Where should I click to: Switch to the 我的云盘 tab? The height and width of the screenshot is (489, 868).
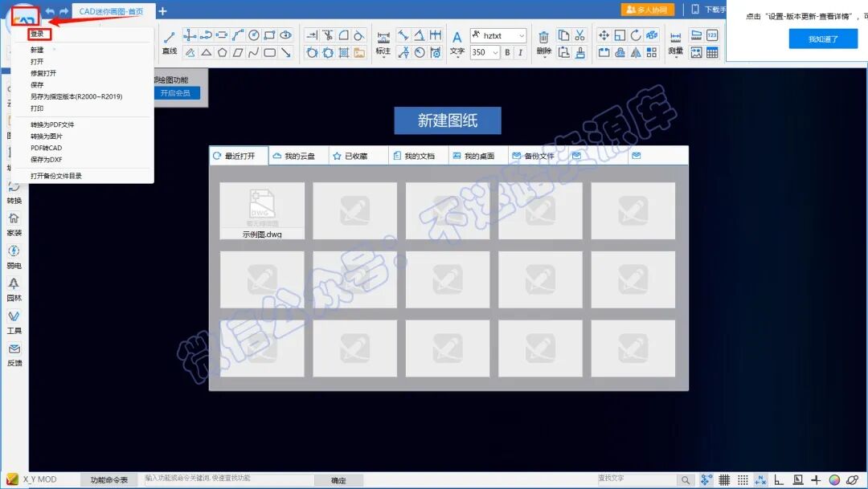[300, 156]
